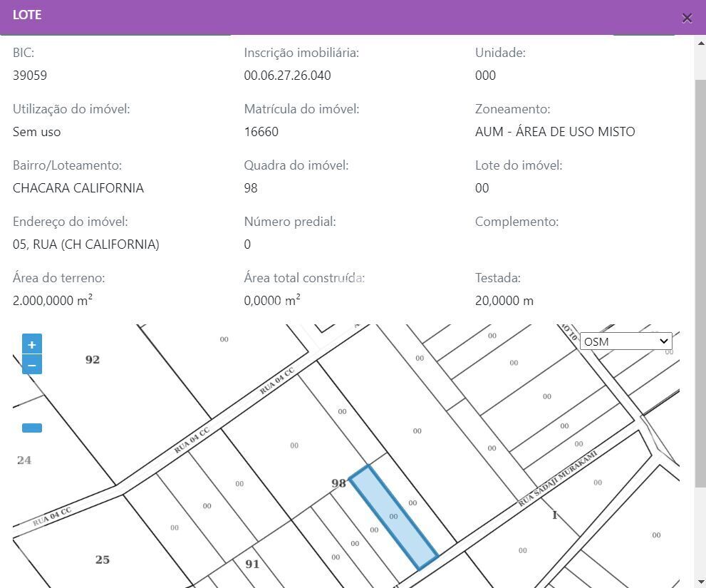Screen dimensions: 706x588
Task: Click the Matrícula value 16660
Action: (261, 132)
